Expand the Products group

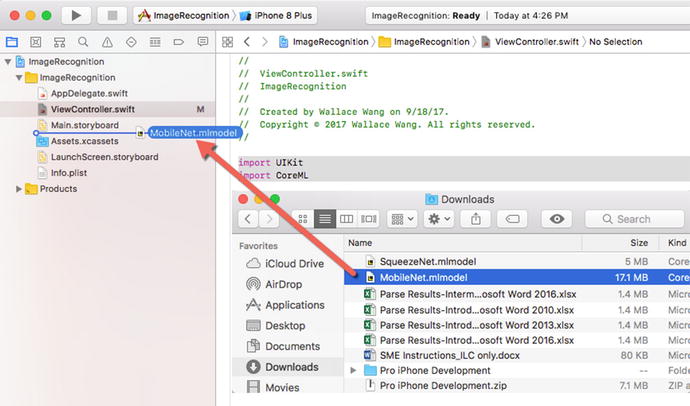[19, 189]
